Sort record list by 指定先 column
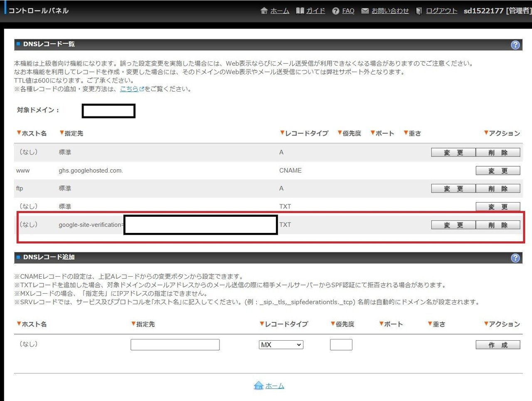The height and width of the screenshot is (401, 532). point(71,133)
